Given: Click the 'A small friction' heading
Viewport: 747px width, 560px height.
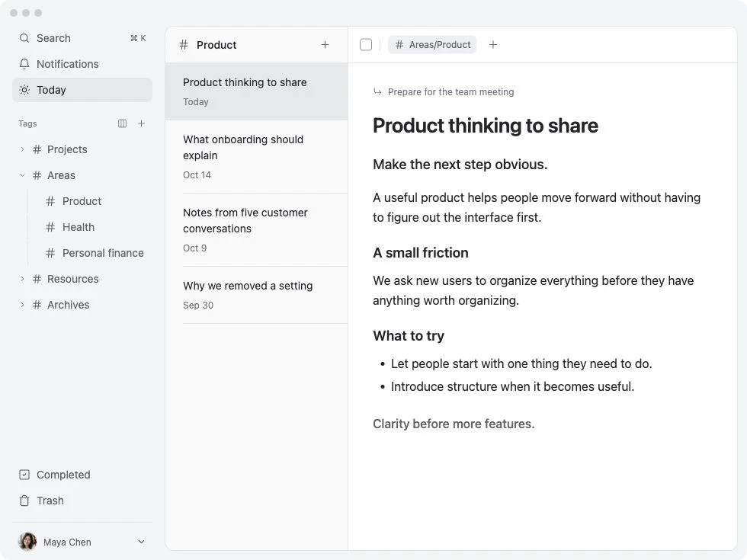Looking at the screenshot, I should pyautogui.click(x=421, y=252).
